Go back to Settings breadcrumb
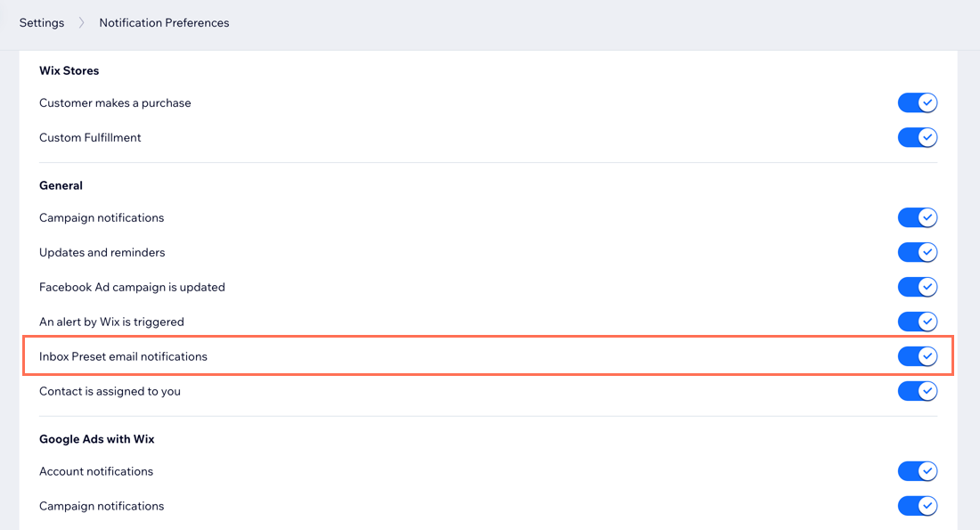980x530 pixels. (42, 22)
